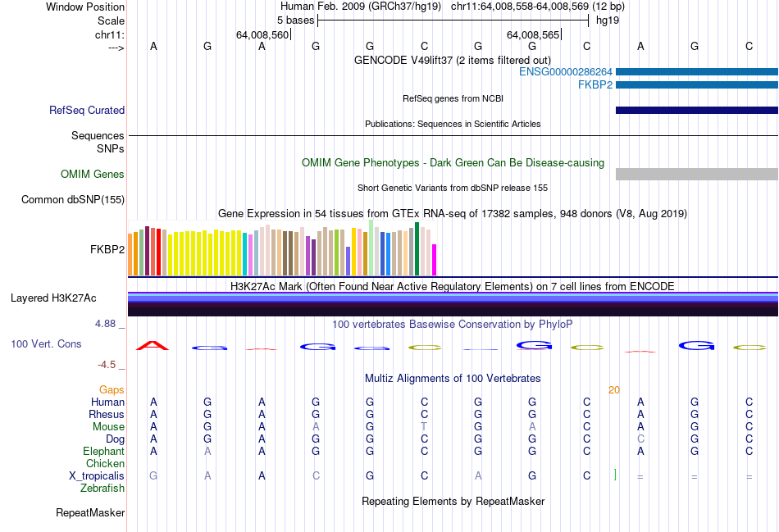Click the Sequences track label
This screenshot has width=779, height=532.
[x=98, y=135]
